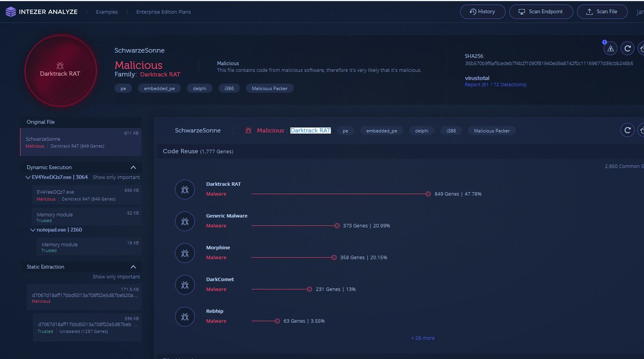
Task: Click Scan File button
Action: pyautogui.click(x=602, y=12)
